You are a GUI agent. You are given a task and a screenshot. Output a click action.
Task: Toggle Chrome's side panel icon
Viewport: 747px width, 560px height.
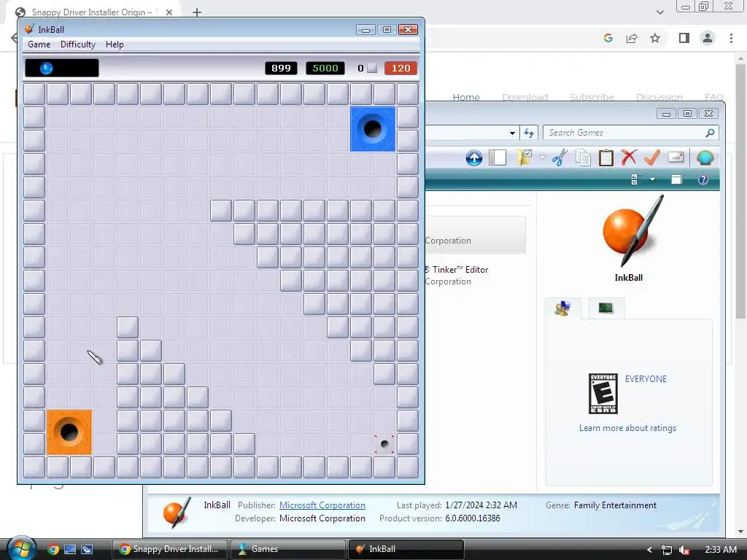684,38
